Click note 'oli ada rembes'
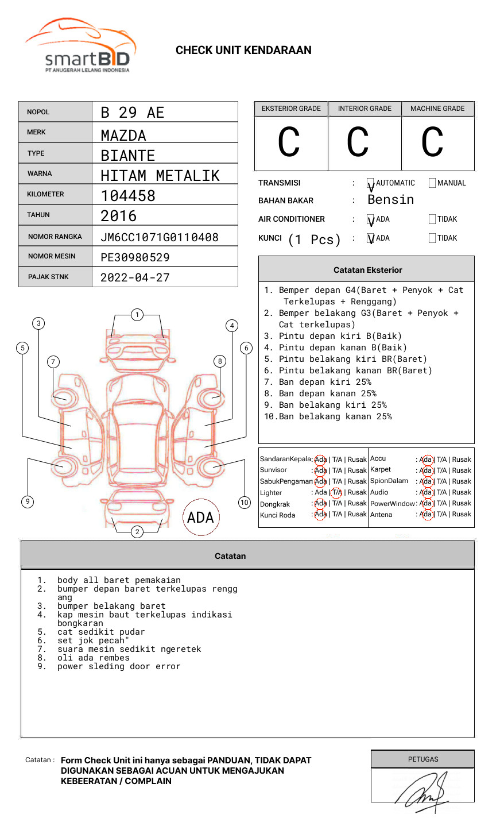The width and height of the screenshot is (504, 834). point(94,658)
